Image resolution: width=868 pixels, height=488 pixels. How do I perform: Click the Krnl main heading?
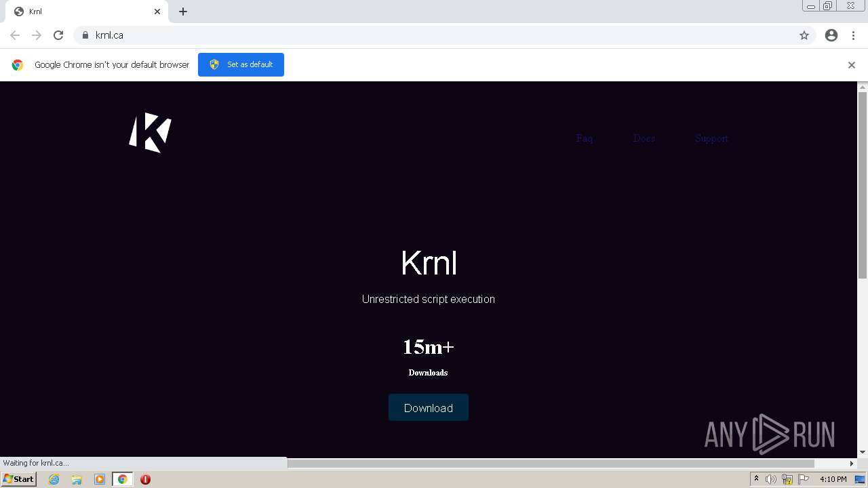(429, 263)
